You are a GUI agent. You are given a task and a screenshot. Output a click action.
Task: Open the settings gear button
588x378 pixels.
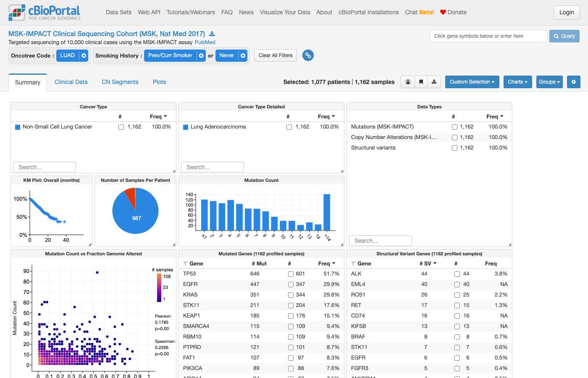(573, 82)
